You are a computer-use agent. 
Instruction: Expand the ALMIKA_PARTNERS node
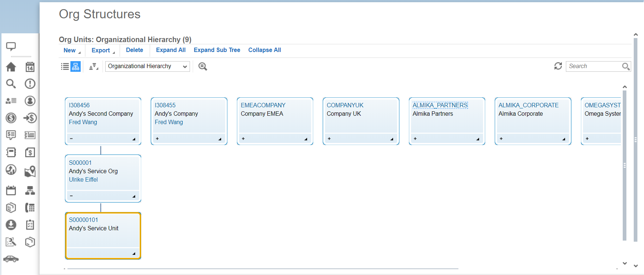[x=415, y=139]
